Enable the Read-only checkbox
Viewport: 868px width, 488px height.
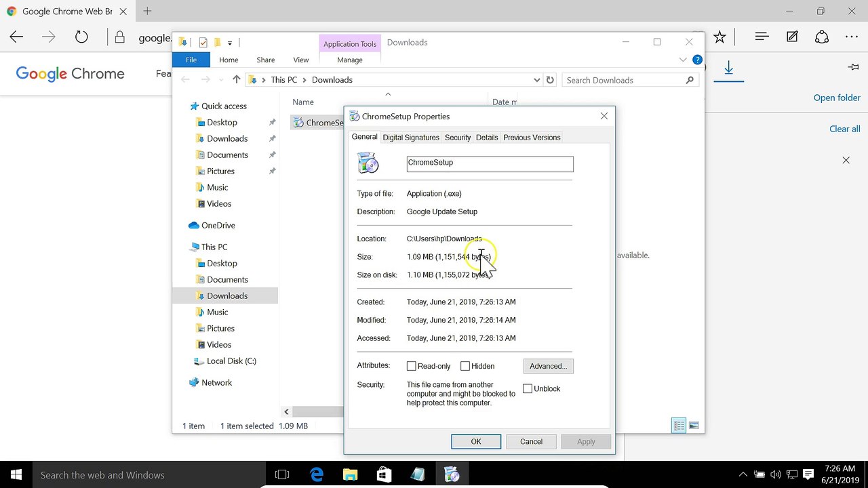[x=411, y=366]
